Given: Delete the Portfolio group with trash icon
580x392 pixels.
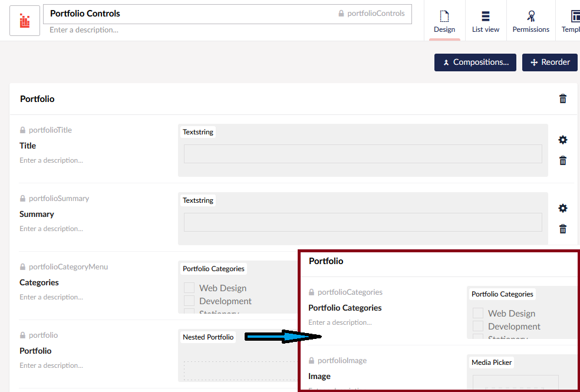Looking at the screenshot, I should (x=562, y=99).
